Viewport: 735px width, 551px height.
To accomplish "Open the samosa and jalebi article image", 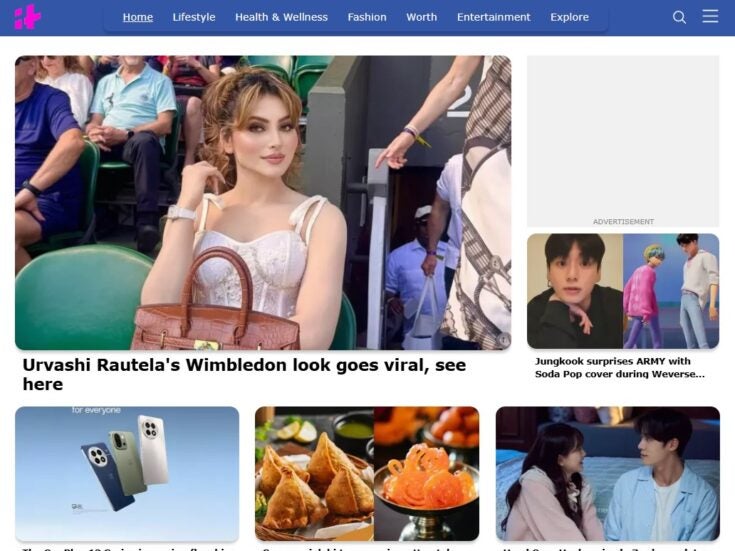I will point(367,474).
